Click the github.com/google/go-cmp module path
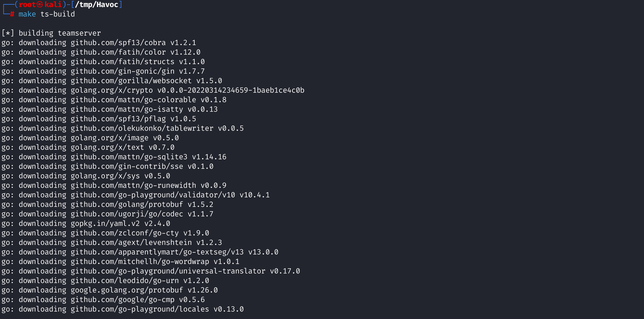 tap(122, 300)
